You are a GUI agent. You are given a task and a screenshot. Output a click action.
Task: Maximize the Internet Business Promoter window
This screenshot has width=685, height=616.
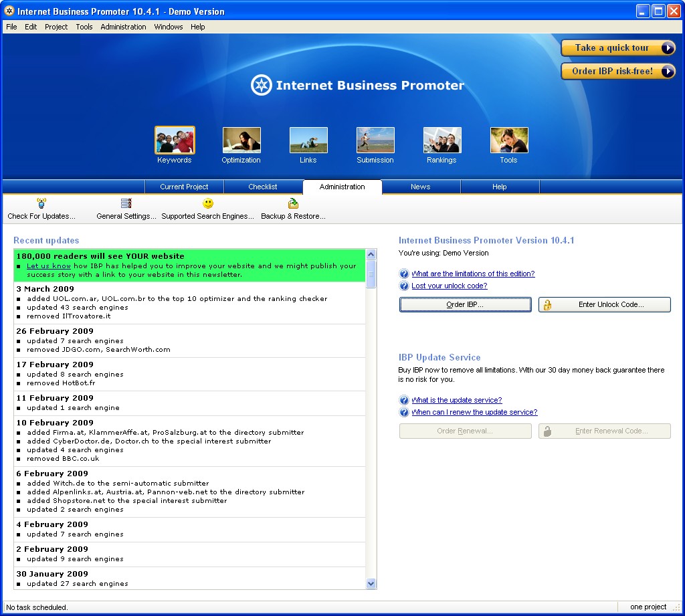click(658, 11)
